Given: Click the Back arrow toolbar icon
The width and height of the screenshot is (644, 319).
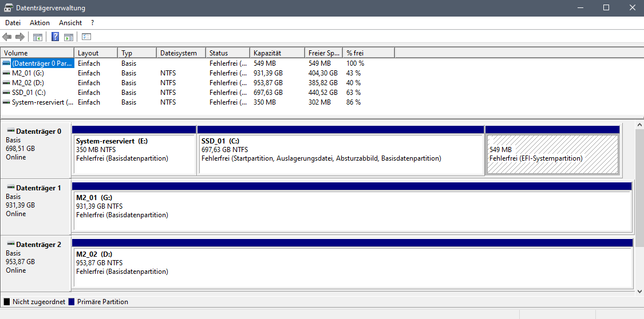Looking at the screenshot, I should (x=7, y=37).
